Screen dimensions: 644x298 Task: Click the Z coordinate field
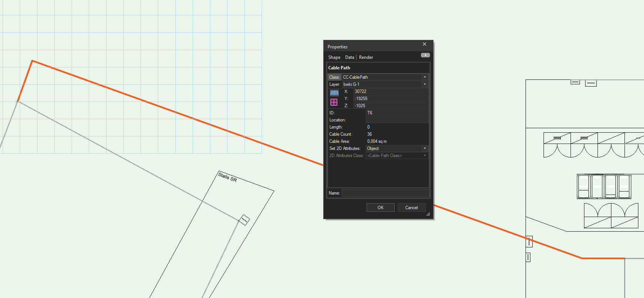[391, 106]
